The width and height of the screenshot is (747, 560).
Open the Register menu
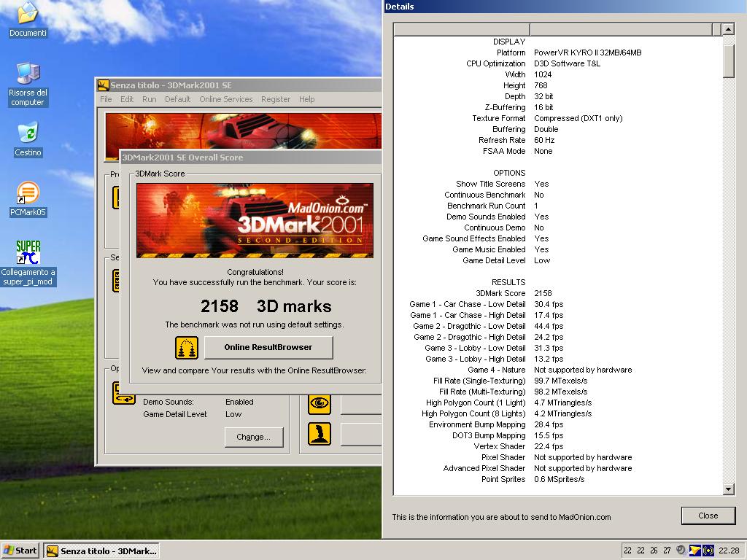pyautogui.click(x=275, y=99)
